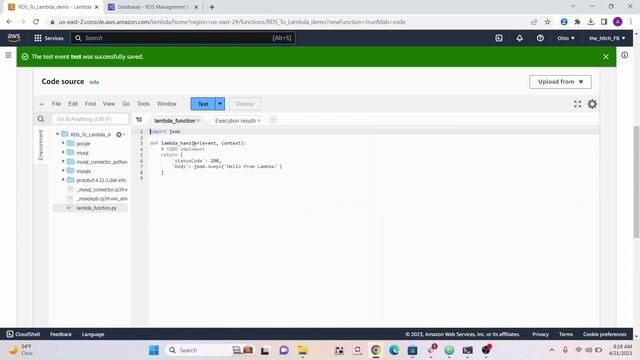640x360 pixels.
Task: Show hidden system tray icons
Action: point(551,350)
